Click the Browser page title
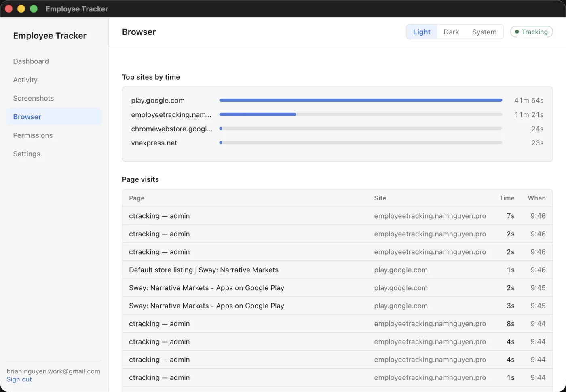The height and width of the screenshot is (392, 566). tap(139, 32)
